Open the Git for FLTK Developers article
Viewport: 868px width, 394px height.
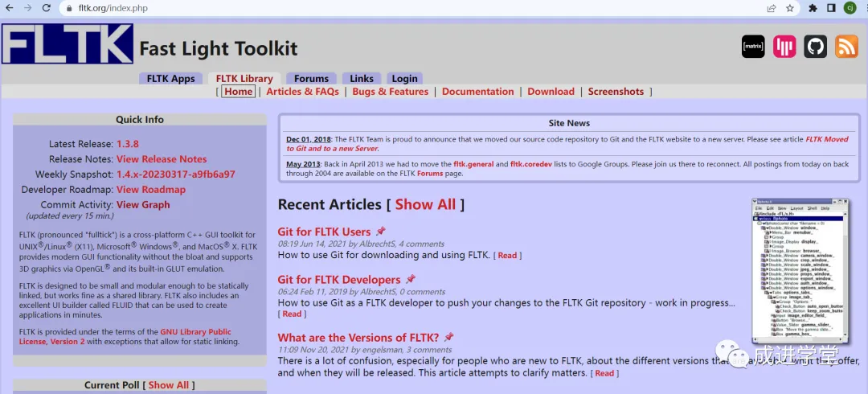tap(339, 280)
